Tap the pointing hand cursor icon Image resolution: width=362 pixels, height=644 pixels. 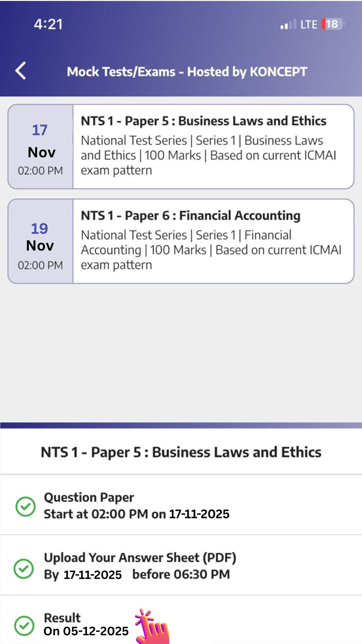pyautogui.click(x=153, y=627)
